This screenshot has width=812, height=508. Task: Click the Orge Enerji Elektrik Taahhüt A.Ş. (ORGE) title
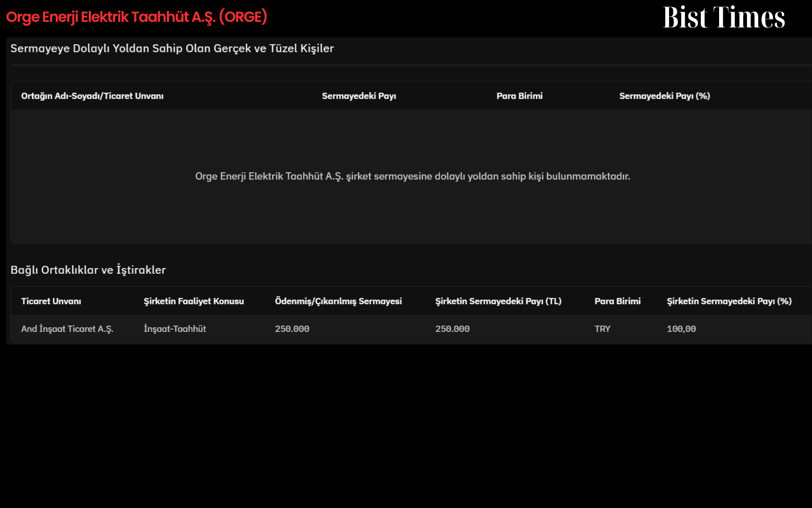click(137, 17)
